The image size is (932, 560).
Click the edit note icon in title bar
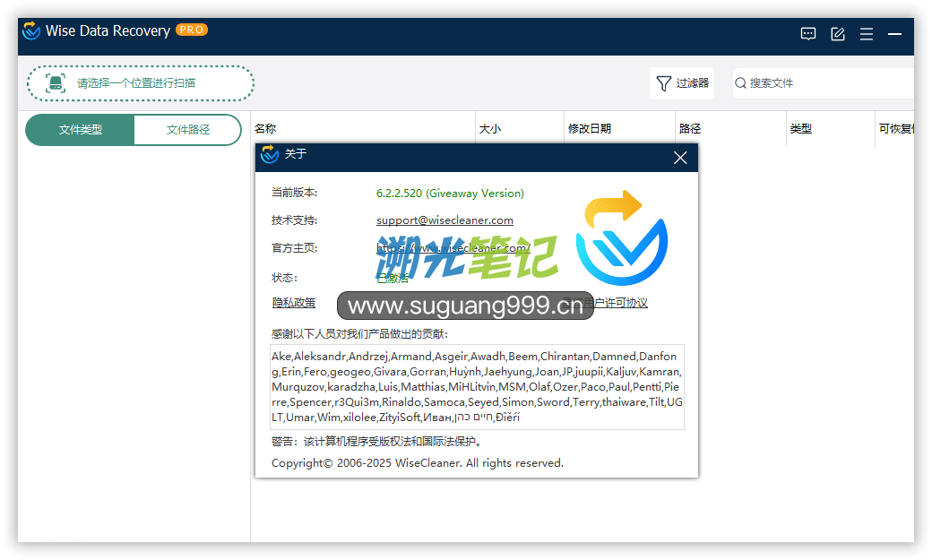[x=838, y=34]
